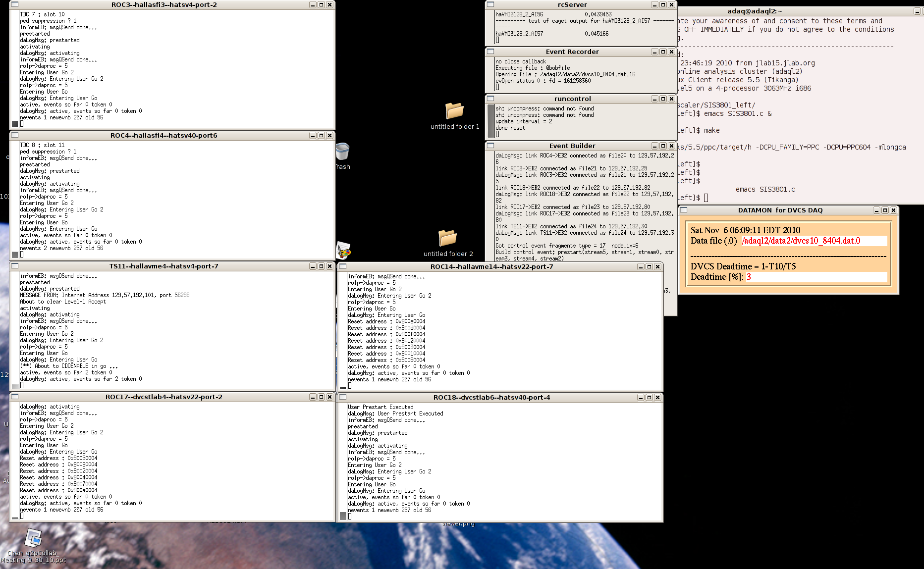
Task: Click "haVMI3128_2_AI57" value line in rcServer
Action: (x=552, y=34)
